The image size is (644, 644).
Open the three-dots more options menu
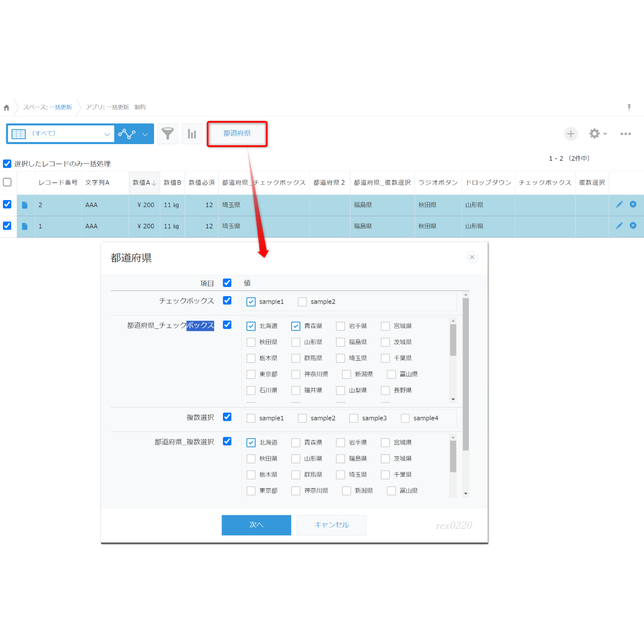tap(626, 134)
